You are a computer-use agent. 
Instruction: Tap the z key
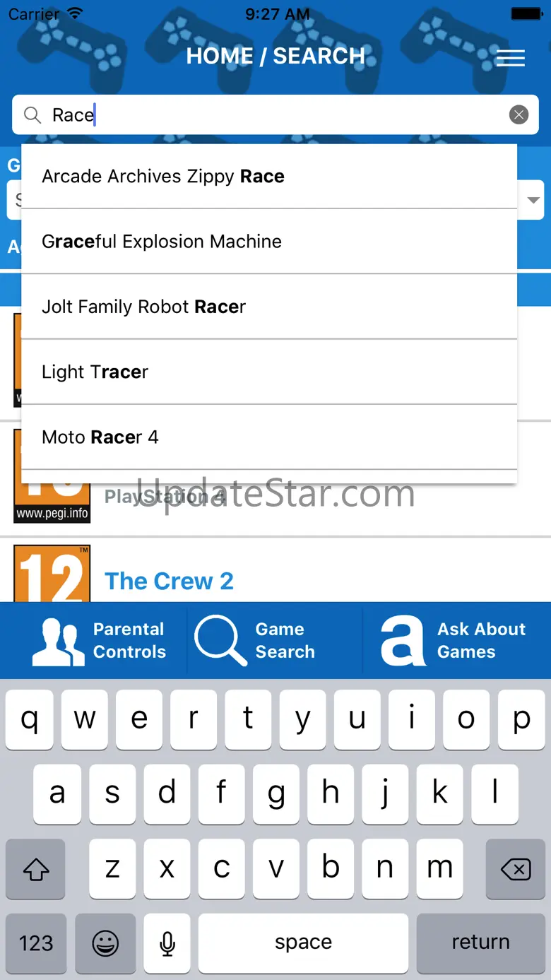112,869
